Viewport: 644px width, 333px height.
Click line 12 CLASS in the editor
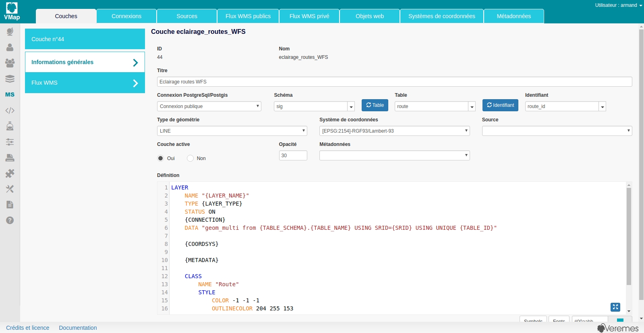point(193,276)
